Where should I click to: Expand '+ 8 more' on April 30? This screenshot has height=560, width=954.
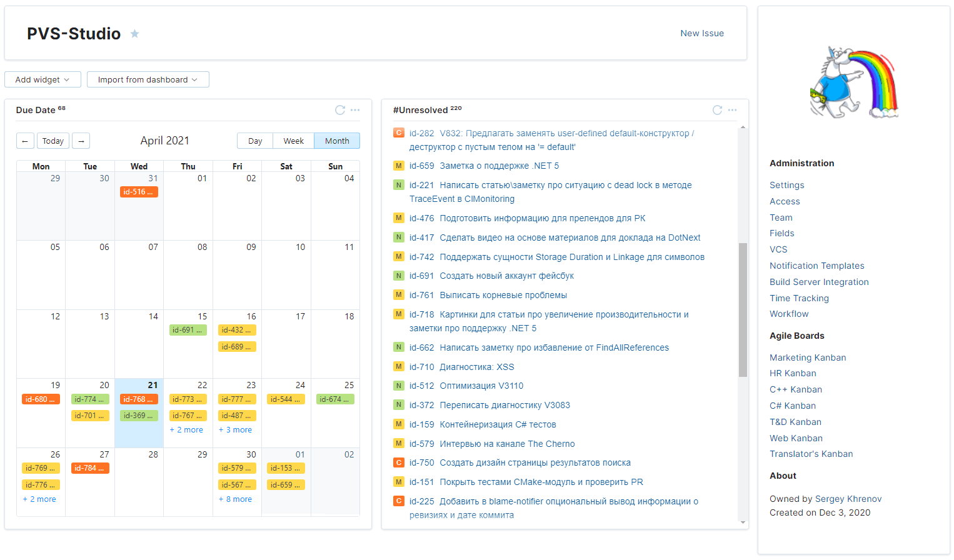(x=235, y=499)
